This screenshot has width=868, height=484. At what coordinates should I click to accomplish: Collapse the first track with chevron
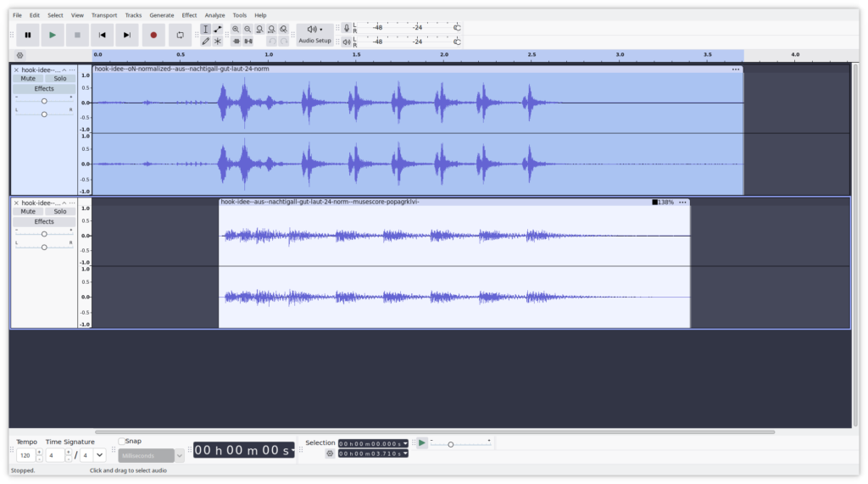(64, 70)
